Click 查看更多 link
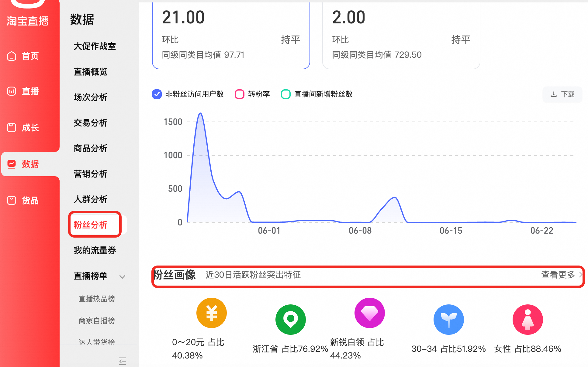The width and height of the screenshot is (588, 367). 558,275
